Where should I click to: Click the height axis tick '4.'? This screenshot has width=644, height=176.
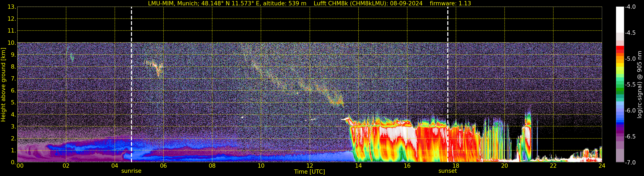click(13, 114)
